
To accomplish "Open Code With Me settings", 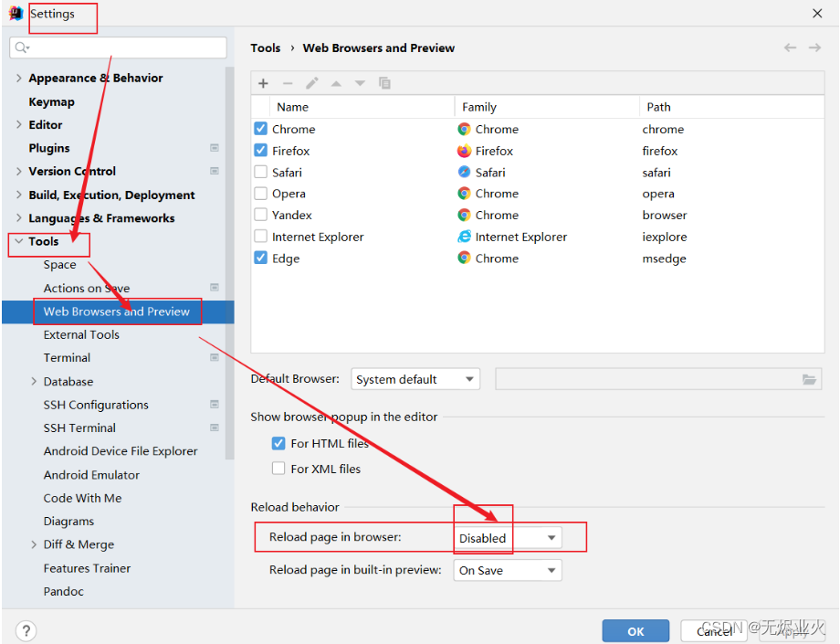I will pos(82,498).
